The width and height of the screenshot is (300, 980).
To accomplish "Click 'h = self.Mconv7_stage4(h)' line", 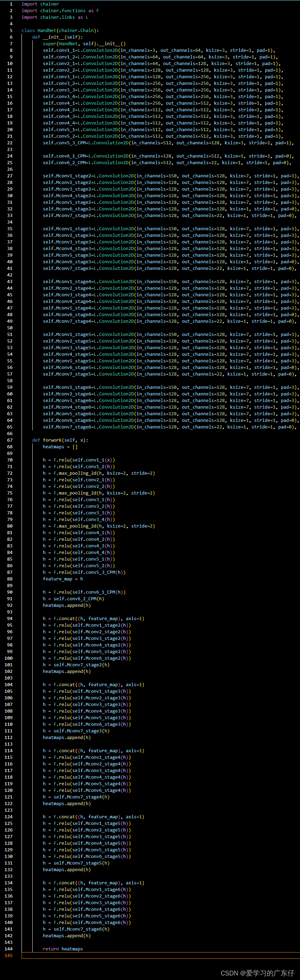I will click(x=76, y=797).
